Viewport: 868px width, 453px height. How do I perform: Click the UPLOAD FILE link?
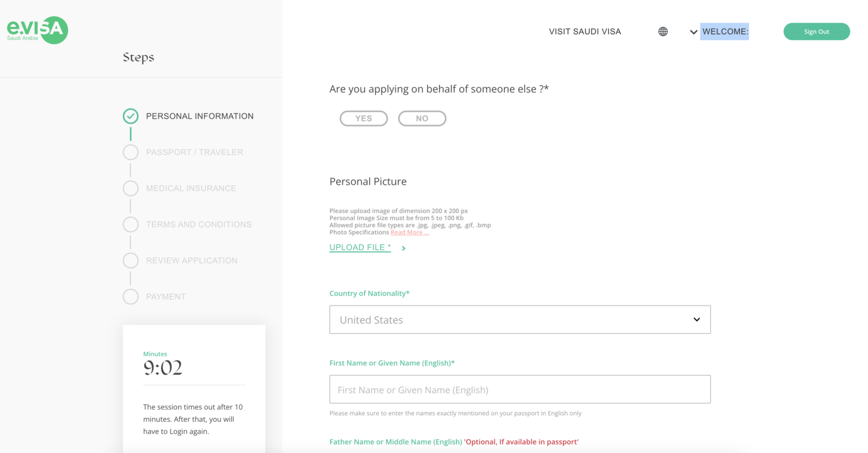click(360, 247)
